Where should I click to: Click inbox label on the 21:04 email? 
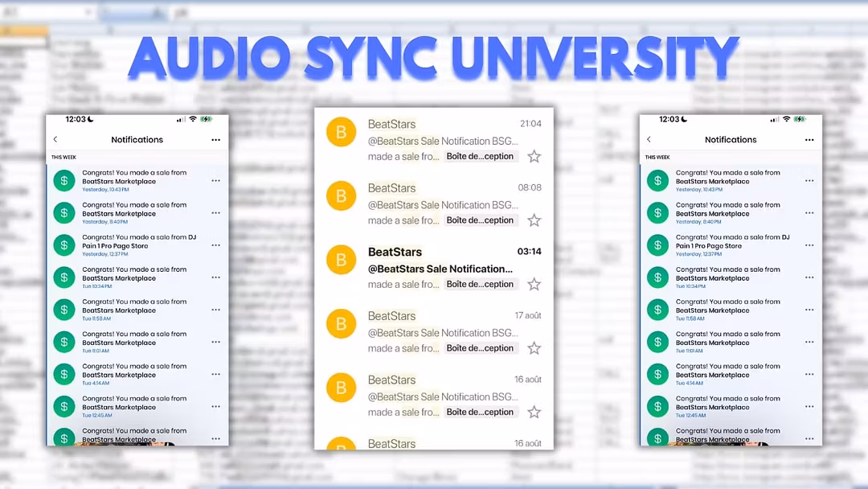coord(480,157)
